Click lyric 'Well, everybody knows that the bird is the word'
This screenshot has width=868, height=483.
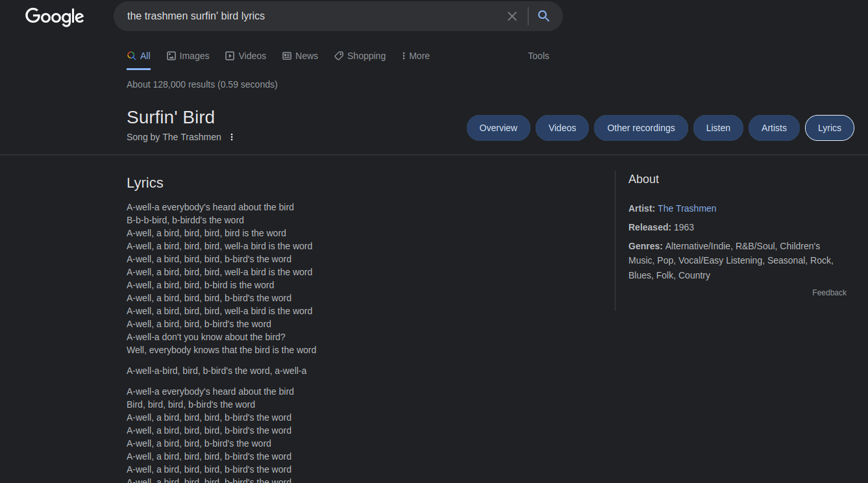(221, 350)
